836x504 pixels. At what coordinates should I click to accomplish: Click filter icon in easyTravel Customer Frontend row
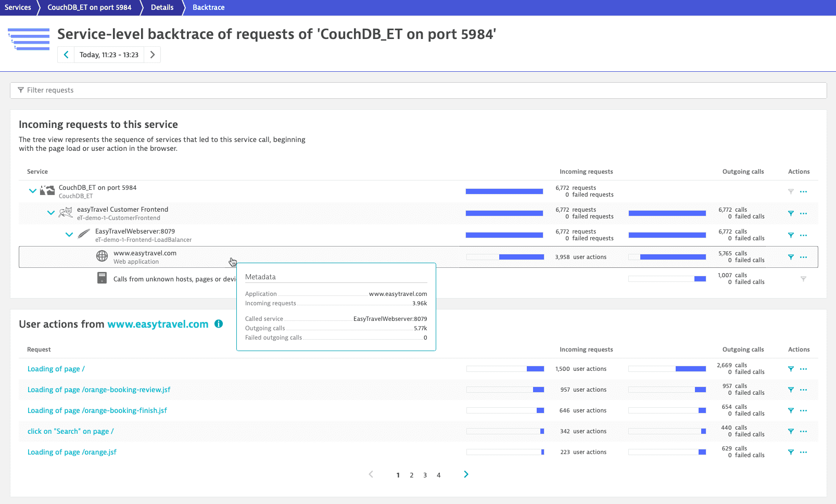[791, 213]
